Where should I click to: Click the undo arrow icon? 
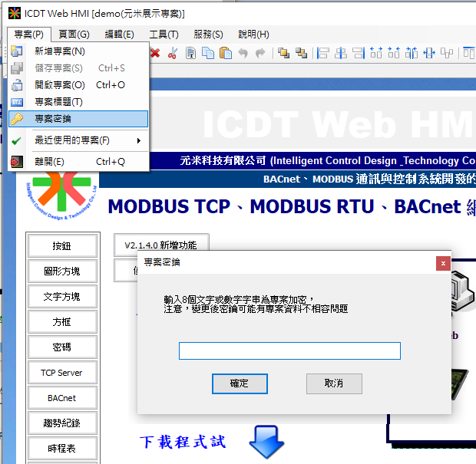pos(243,53)
